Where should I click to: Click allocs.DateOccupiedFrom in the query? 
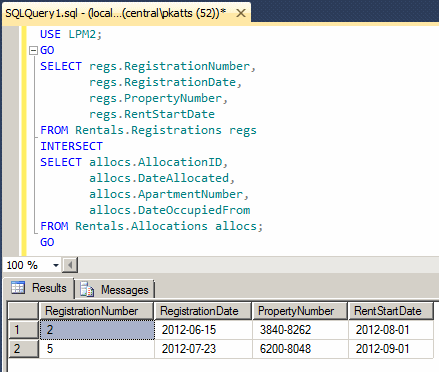tap(169, 210)
